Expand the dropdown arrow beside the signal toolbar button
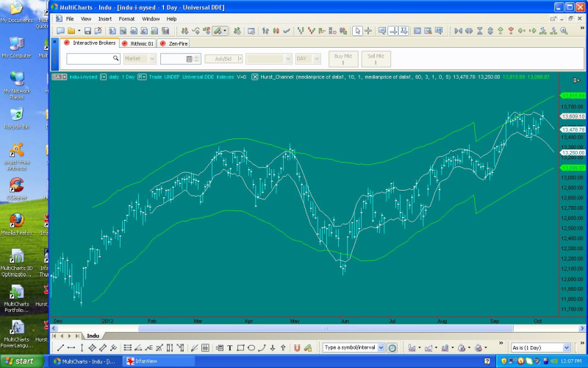 pos(225,31)
